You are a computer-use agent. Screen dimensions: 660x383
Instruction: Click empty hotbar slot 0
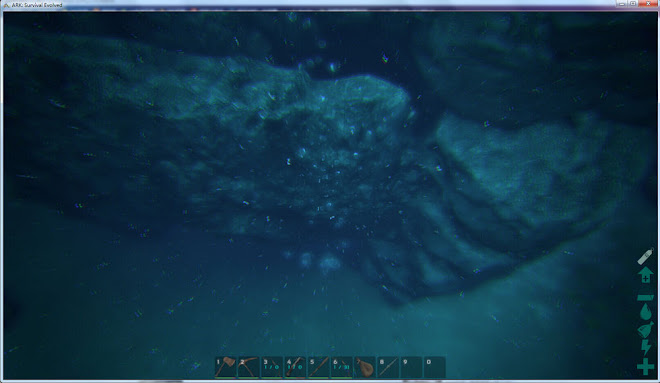(x=434, y=367)
